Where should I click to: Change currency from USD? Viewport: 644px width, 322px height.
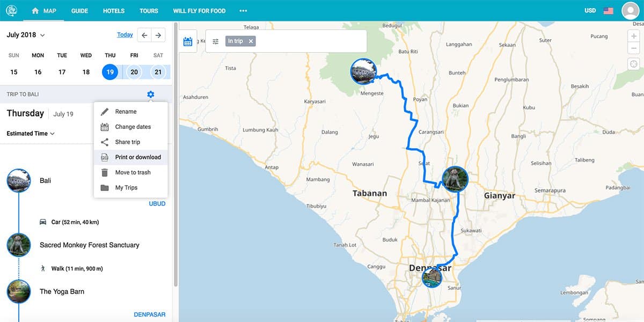pos(590,10)
